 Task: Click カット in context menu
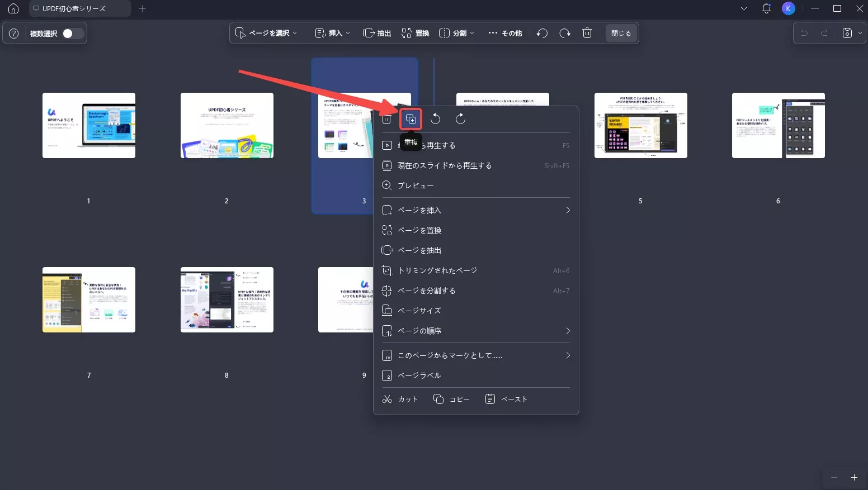tap(400, 399)
